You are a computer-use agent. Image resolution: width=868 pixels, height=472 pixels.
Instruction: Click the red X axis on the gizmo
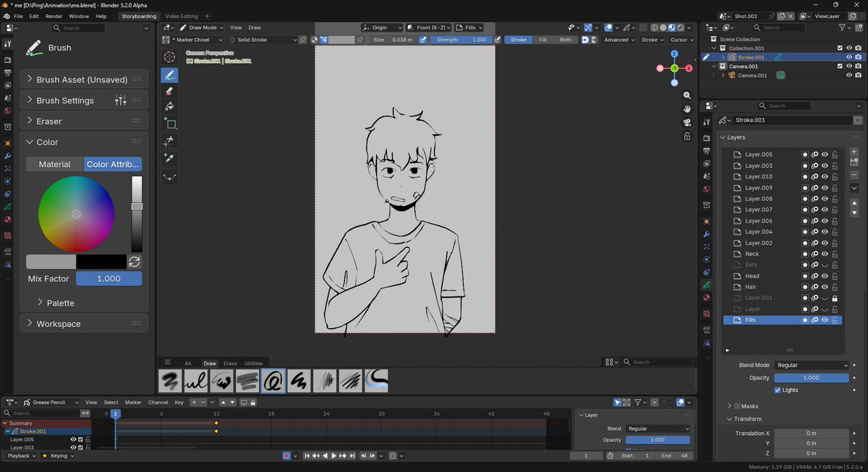[x=689, y=68]
